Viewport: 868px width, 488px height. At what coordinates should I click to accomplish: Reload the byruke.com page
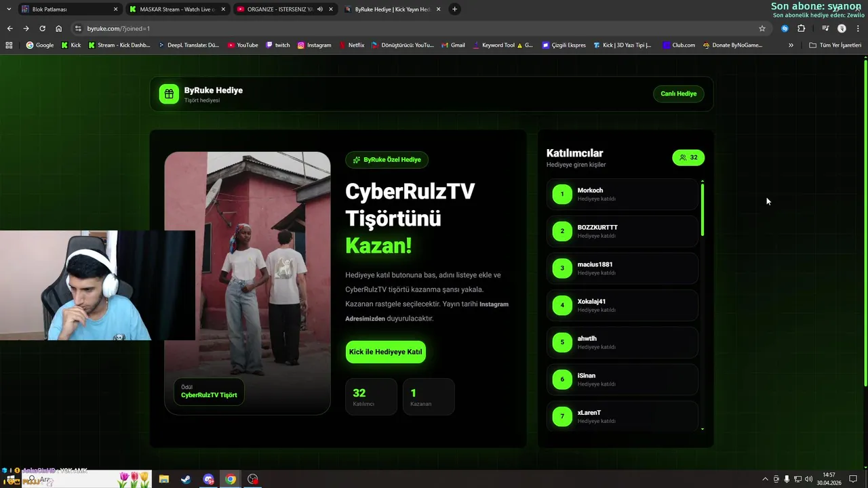point(42,28)
